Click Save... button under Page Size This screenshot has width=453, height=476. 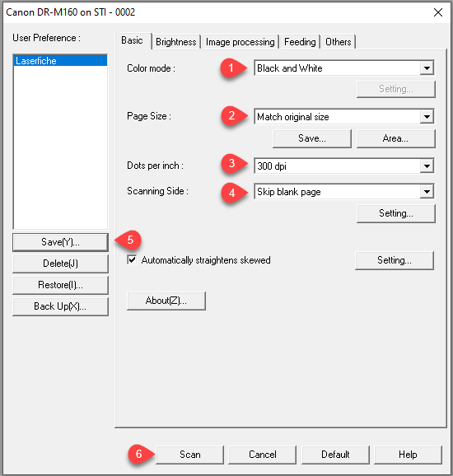pyautogui.click(x=312, y=138)
